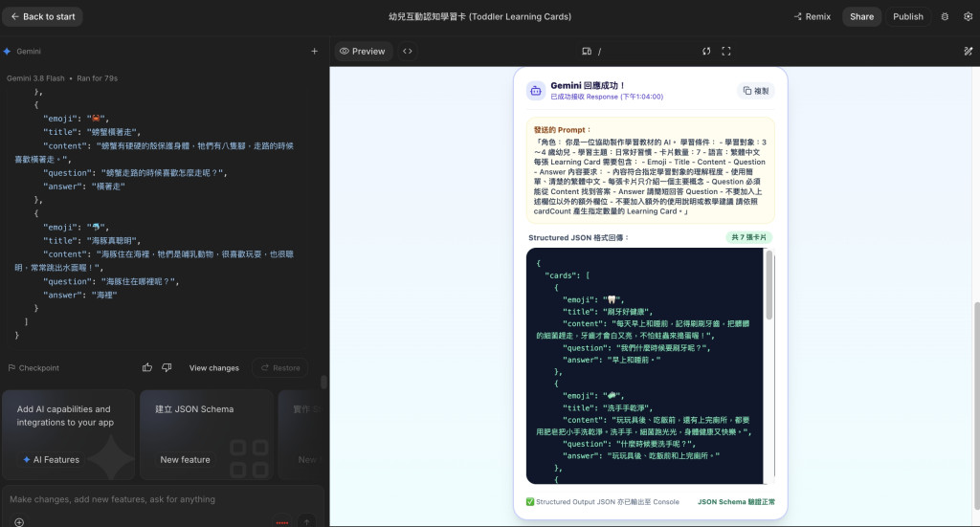Screen dimensions: 980x527
Task: Click the chat panel scrollbar thumb
Action: click(323, 382)
